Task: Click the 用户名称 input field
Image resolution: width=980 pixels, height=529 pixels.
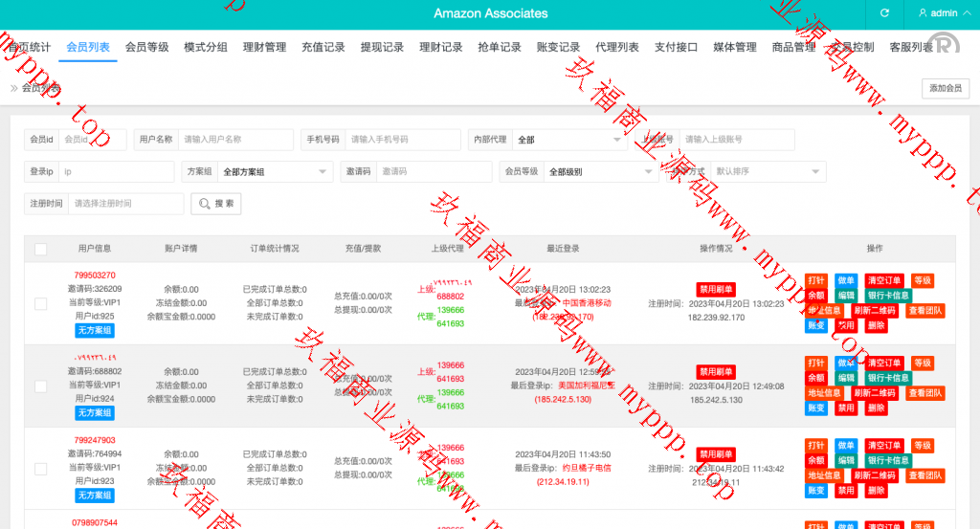Action: coord(235,140)
